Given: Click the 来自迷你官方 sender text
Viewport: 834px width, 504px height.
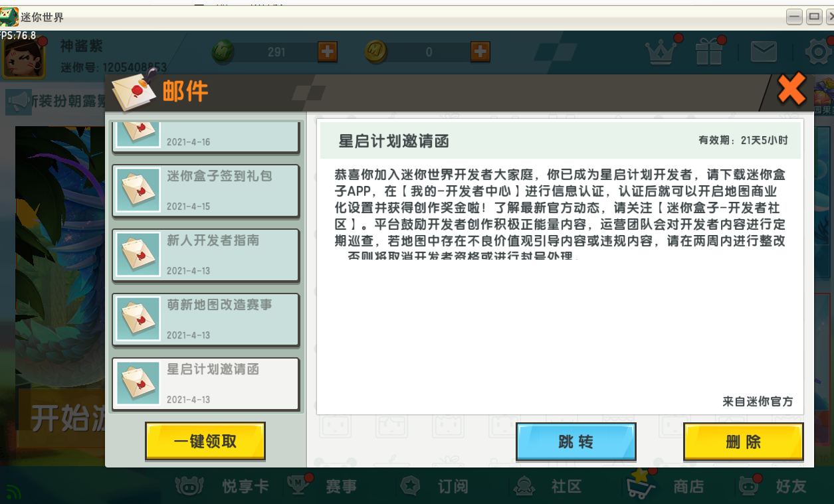Looking at the screenshot, I should pos(758,402).
